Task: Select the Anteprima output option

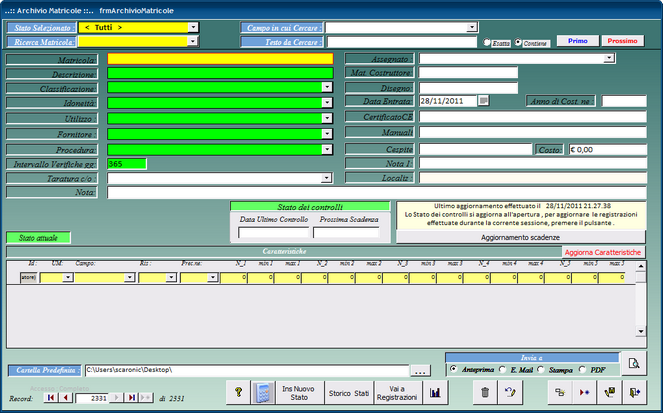Action: (x=454, y=369)
